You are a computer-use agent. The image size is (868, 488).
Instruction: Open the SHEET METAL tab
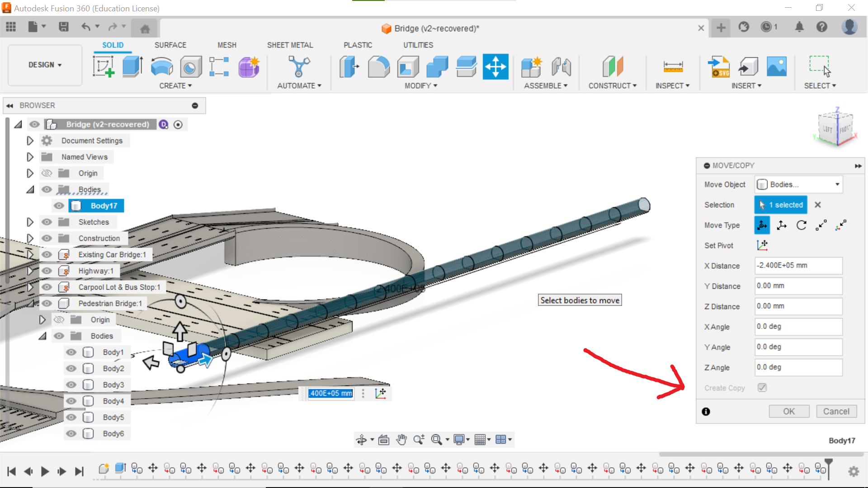coord(290,45)
